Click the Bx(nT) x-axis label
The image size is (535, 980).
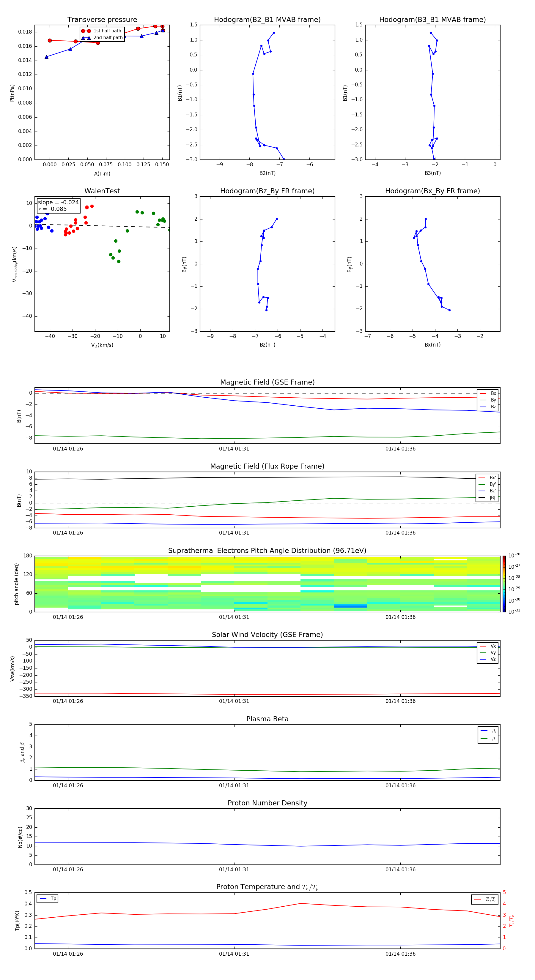pyautogui.click(x=432, y=345)
